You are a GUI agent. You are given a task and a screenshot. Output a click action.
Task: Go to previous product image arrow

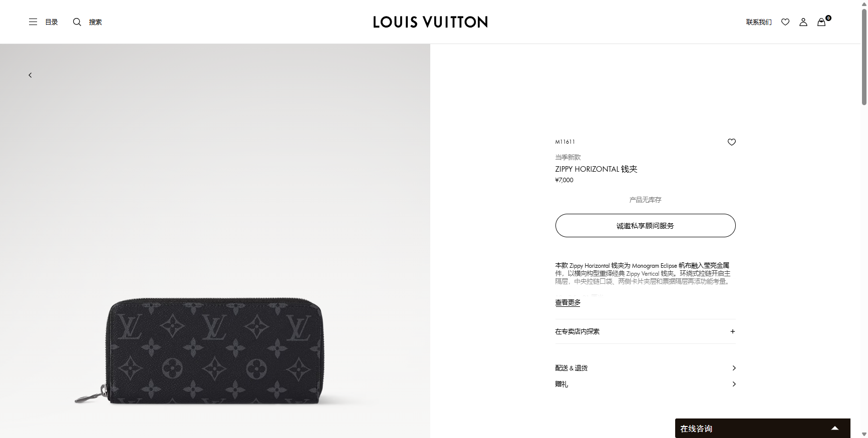[x=30, y=75]
